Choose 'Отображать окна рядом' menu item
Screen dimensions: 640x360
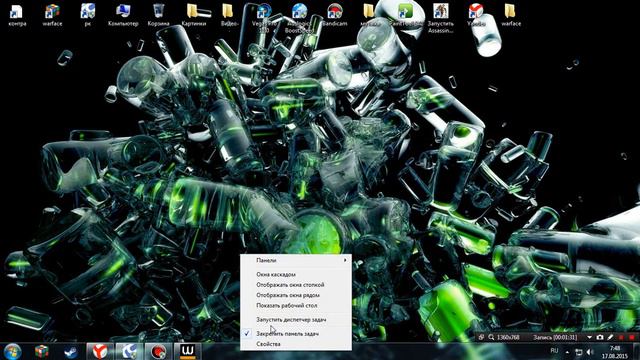coord(296,295)
